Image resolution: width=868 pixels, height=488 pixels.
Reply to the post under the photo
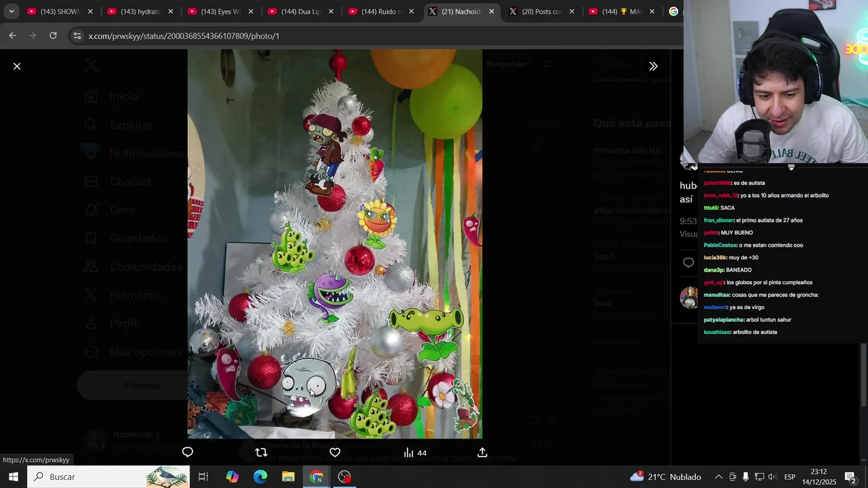[188, 452]
